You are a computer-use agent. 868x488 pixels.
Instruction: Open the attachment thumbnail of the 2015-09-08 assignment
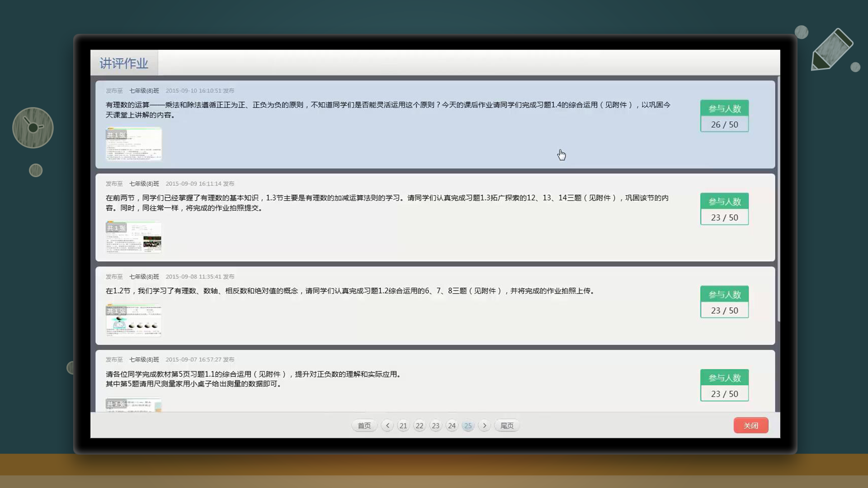(134, 320)
